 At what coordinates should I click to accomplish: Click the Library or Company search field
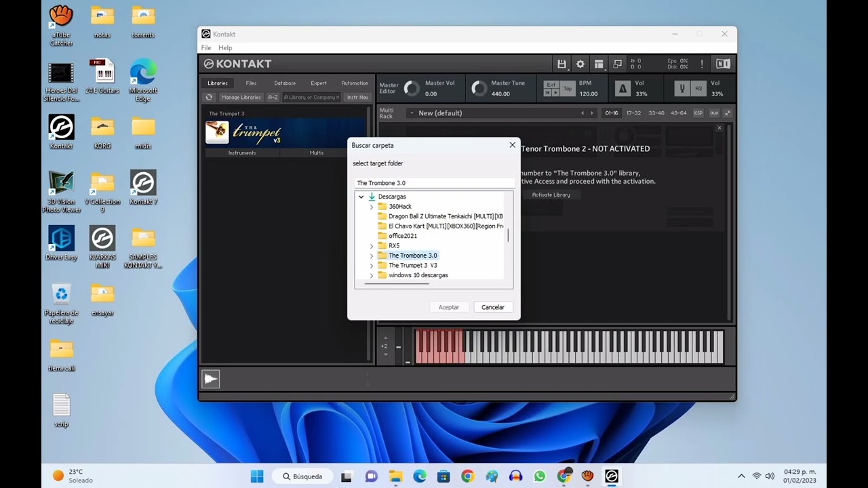[311, 97]
